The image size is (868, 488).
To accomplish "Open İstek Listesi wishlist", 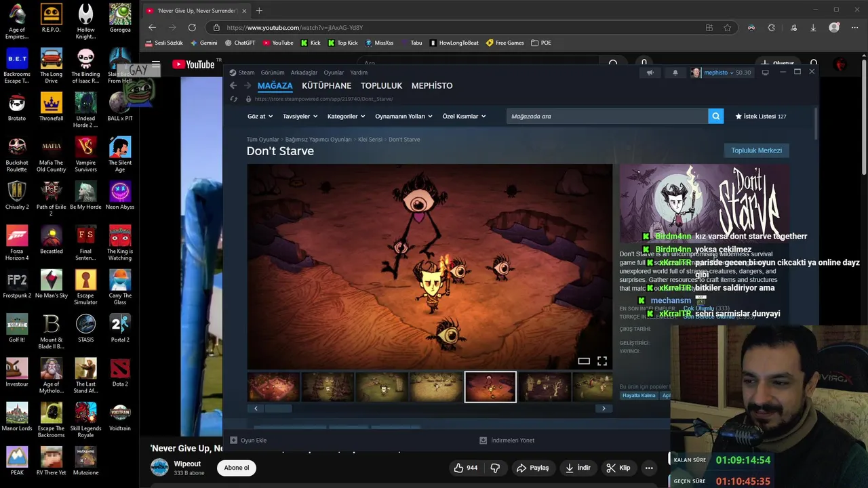I will point(760,116).
